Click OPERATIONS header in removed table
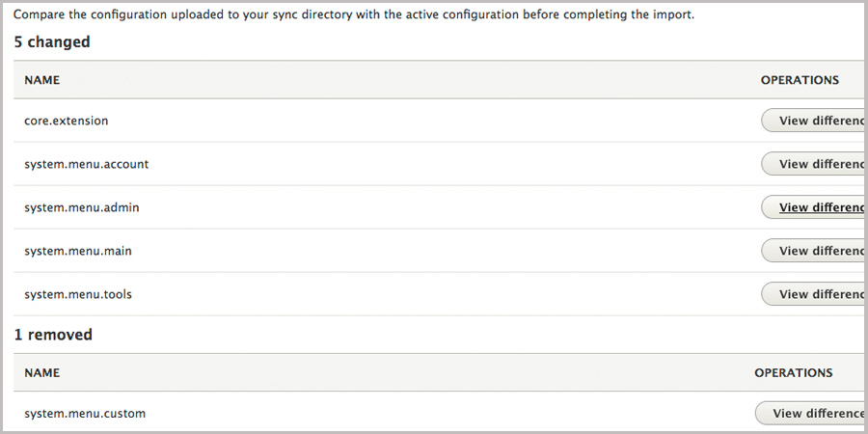868x434 pixels. tap(793, 372)
